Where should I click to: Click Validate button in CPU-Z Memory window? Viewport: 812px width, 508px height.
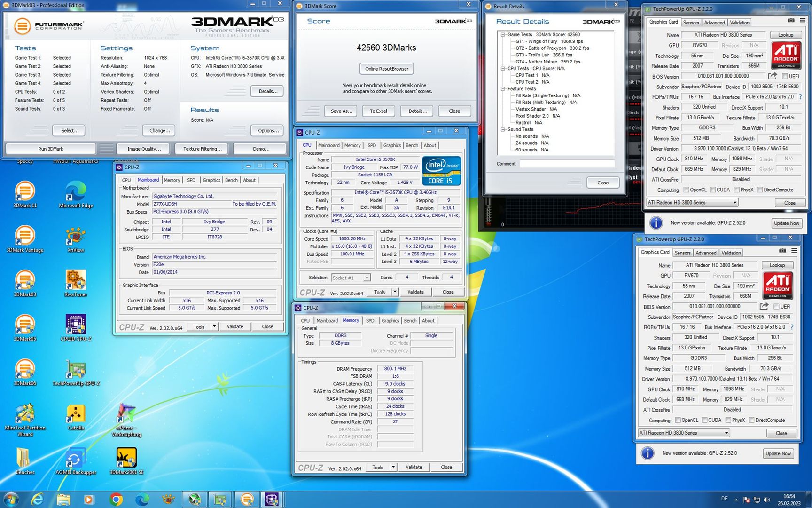[x=414, y=467]
